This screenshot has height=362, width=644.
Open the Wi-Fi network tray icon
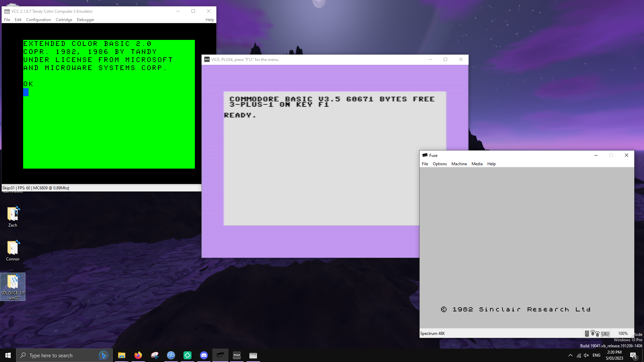click(x=579, y=355)
